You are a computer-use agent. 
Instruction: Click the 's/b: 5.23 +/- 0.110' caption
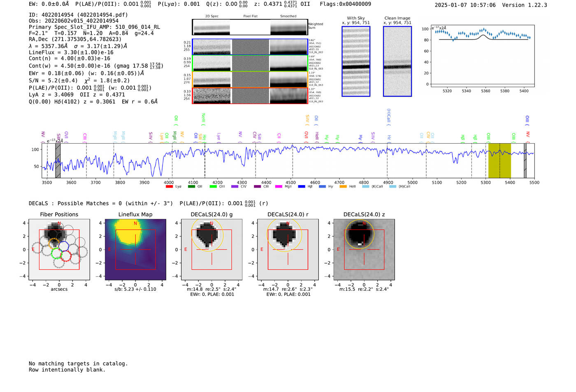click(x=135, y=289)
